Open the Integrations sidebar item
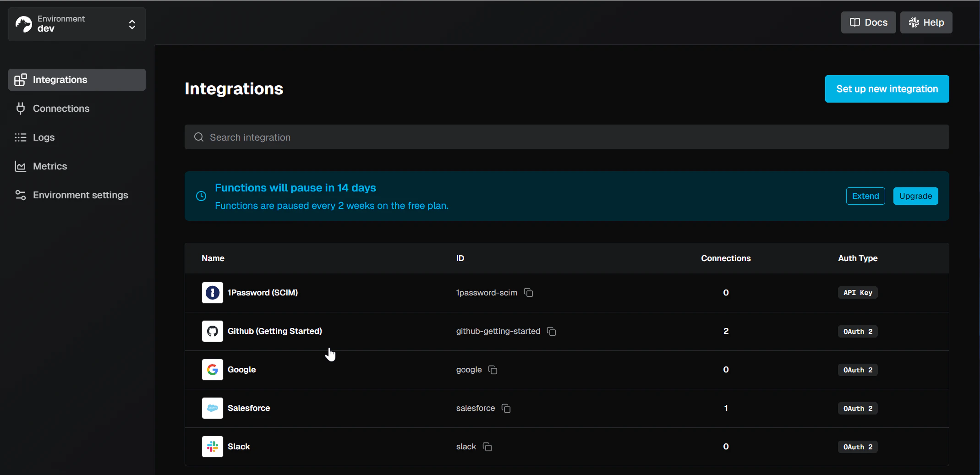This screenshot has width=980, height=475. tap(77, 80)
